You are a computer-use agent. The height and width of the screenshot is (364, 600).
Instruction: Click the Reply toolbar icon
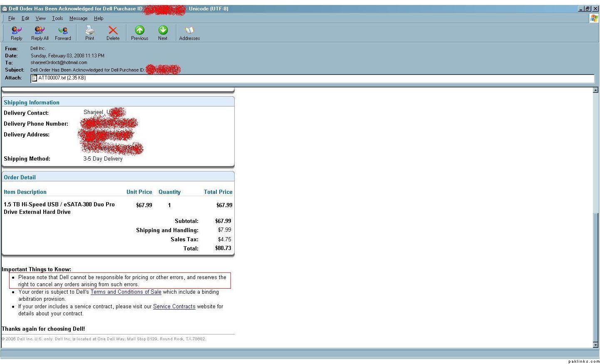point(17,33)
